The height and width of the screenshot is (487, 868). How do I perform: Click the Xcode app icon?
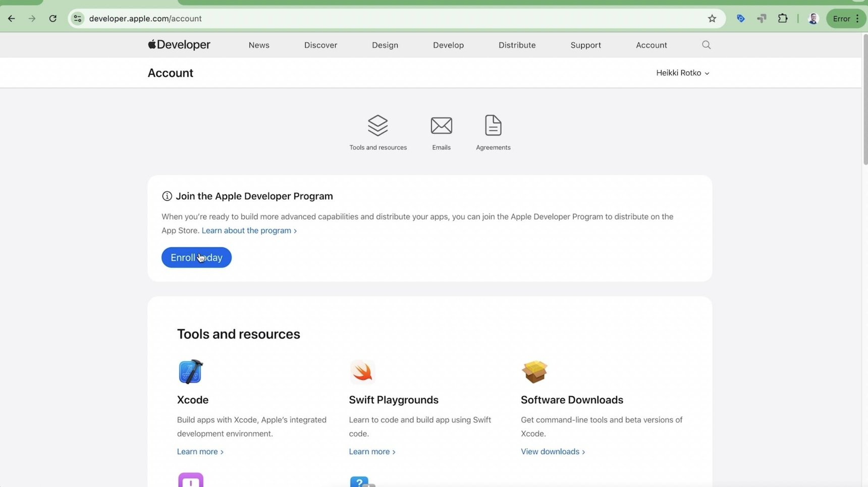190,371
